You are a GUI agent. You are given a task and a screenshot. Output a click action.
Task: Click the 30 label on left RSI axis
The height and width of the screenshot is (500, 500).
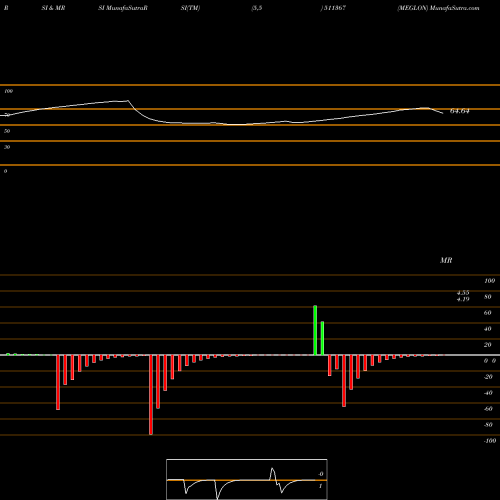(x=7, y=147)
